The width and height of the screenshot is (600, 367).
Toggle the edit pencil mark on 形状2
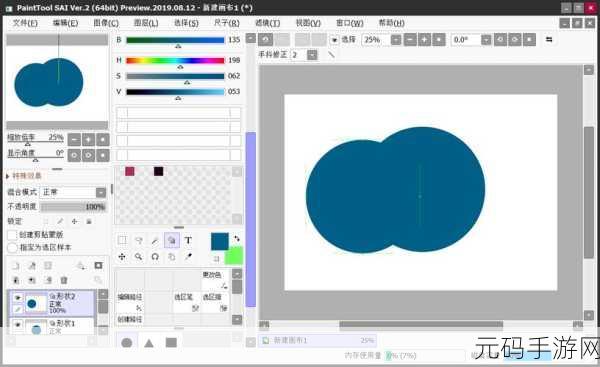click(18, 309)
